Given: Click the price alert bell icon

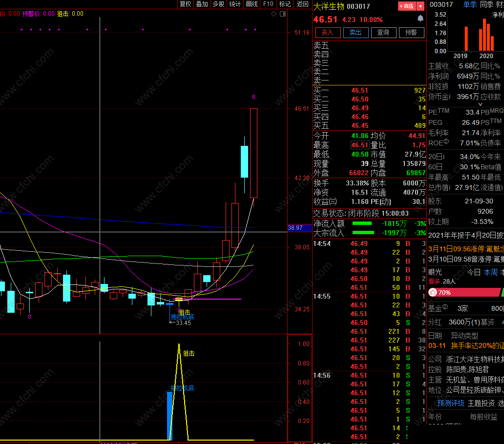Looking at the screenshot, I should pyautogui.click(x=420, y=19).
